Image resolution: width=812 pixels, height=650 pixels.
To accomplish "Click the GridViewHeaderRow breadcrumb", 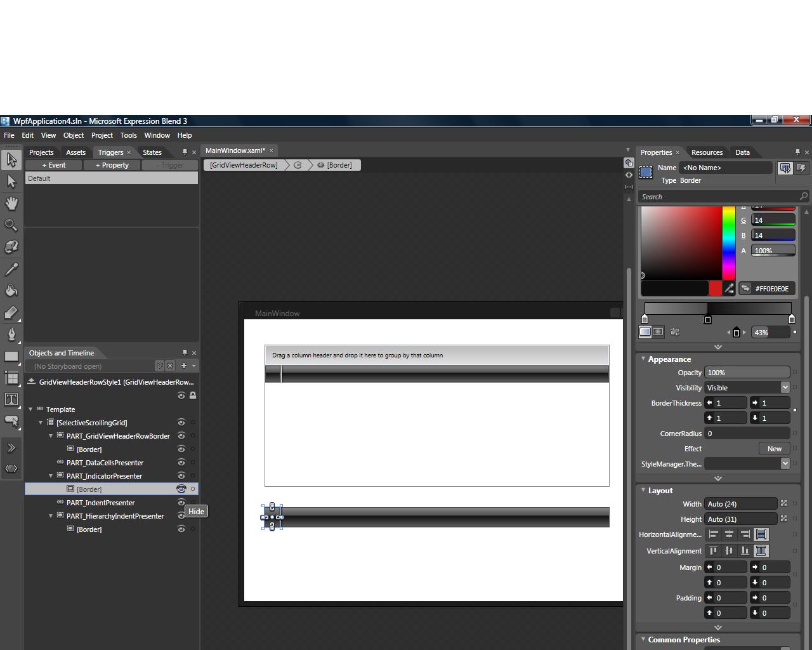I will click(x=244, y=165).
